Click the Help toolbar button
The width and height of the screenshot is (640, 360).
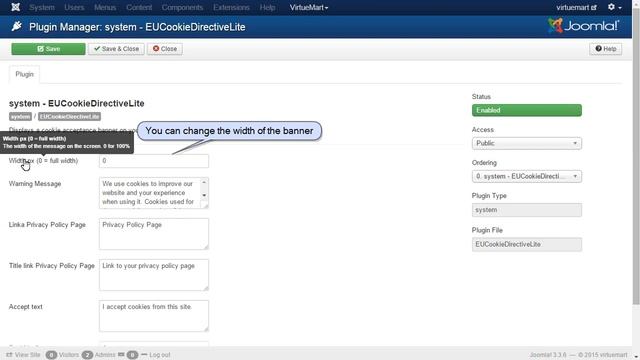click(x=606, y=49)
